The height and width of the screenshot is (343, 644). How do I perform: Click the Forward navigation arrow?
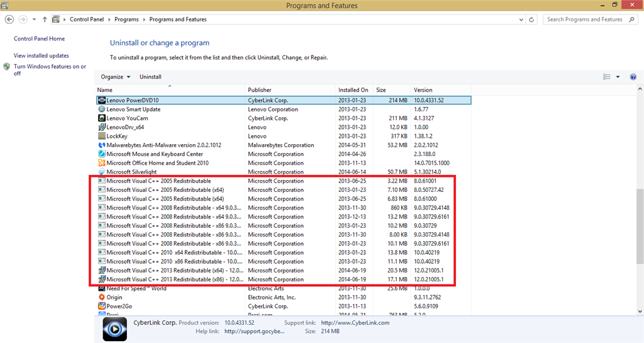(x=23, y=20)
